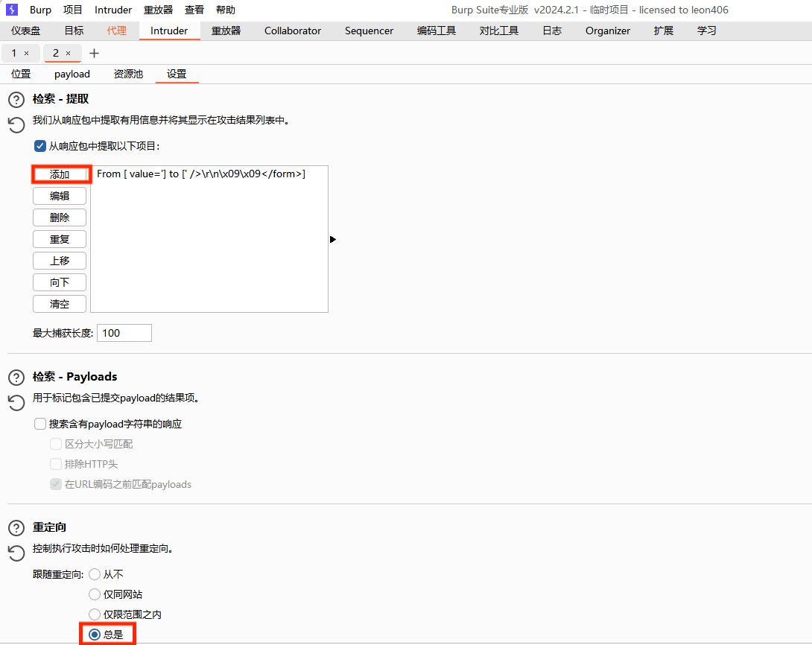Toggle 区分大小写匹配 checkbox
This screenshot has width=812, height=645.
tap(56, 444)
